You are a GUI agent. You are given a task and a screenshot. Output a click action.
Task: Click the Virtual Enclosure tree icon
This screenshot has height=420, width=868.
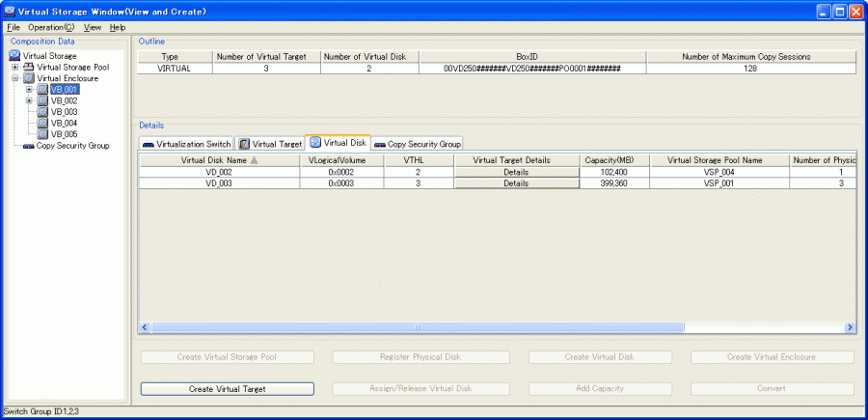pyautogui.click(x=28, y=78)
